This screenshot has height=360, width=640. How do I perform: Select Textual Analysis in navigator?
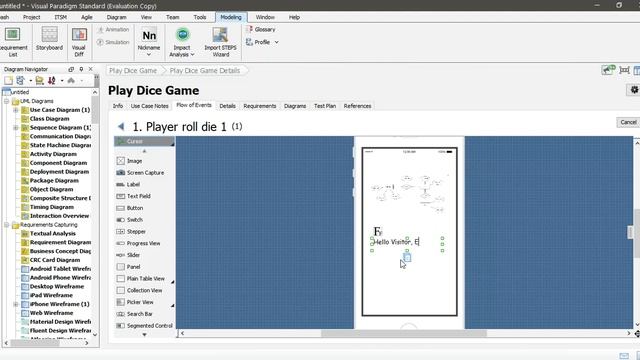53,233
